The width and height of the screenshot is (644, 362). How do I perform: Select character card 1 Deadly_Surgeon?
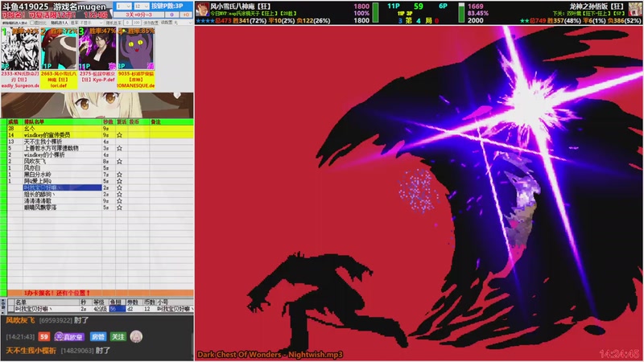(19, 58)
